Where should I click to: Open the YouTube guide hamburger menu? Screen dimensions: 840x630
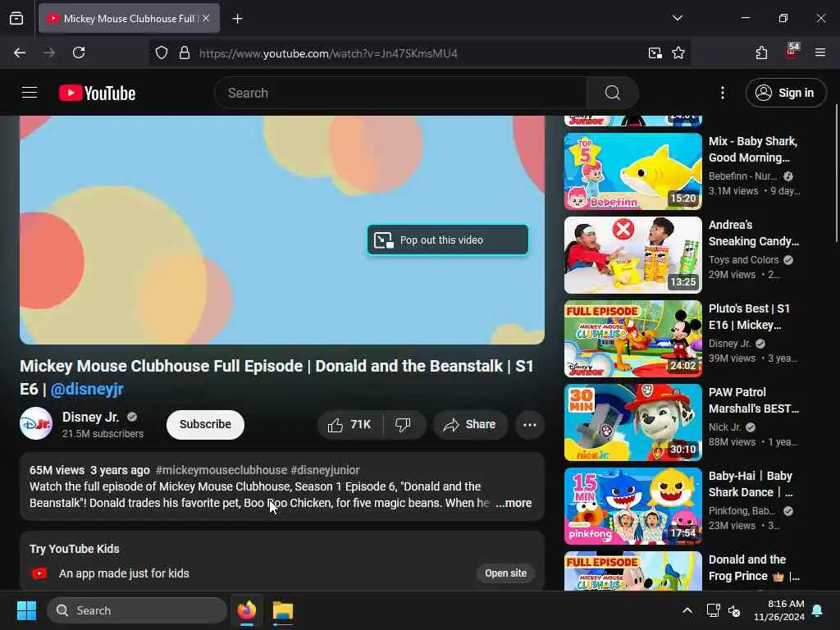tap(30, 93)
